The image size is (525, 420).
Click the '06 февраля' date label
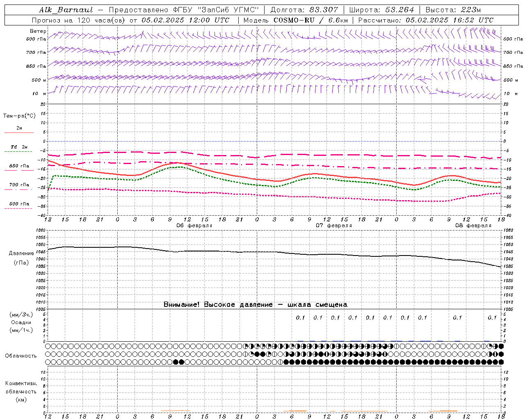(x=194, y=226)
